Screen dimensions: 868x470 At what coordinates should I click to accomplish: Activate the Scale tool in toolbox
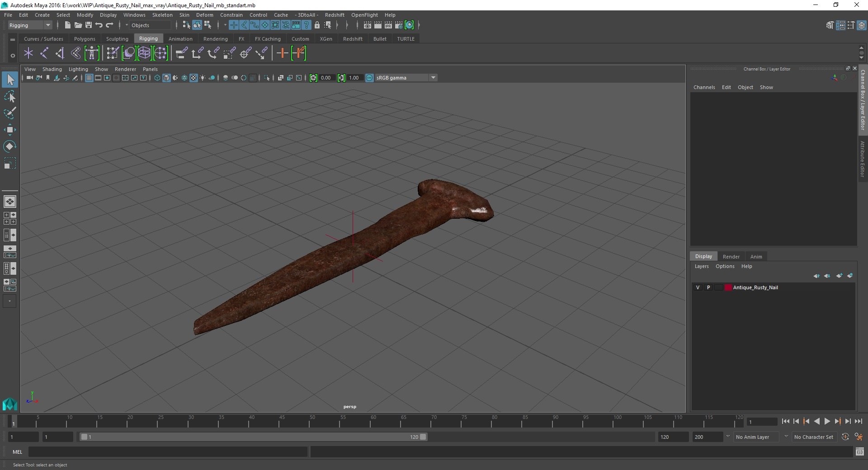pos(10,163)
